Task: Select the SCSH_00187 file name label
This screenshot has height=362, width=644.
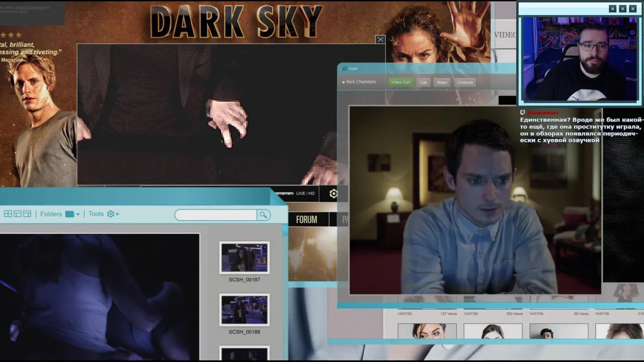Action: coord(244,280)
